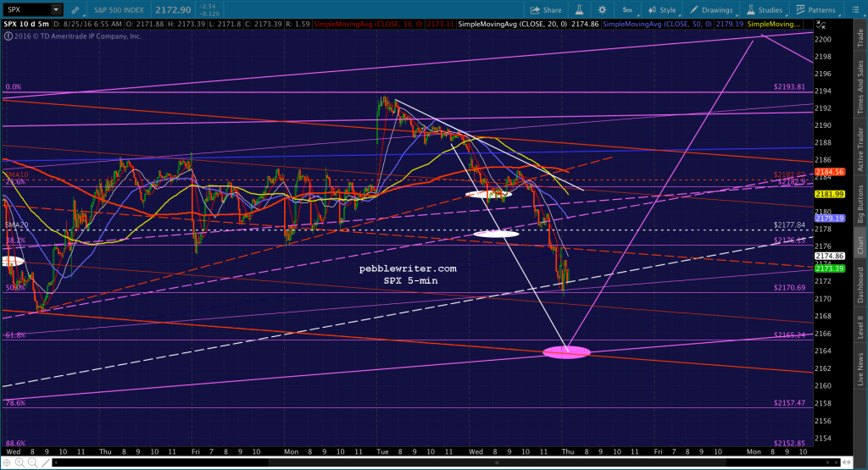Image resolution: width=868 pixels, height=470 pixels.
Task: Click the $2193.81 Fibonacci level label
Action: pyautogui.click(x=789, y=87)
